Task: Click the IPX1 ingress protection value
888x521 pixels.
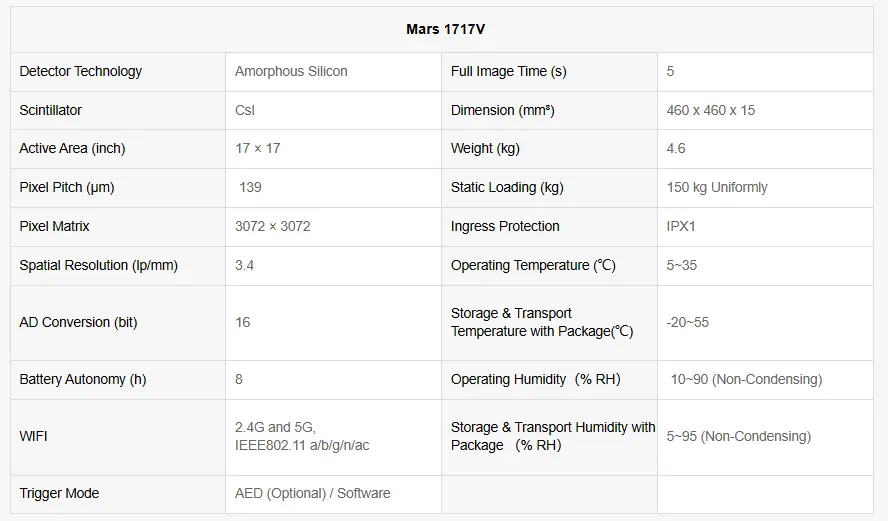Action: tap(681, 226)
